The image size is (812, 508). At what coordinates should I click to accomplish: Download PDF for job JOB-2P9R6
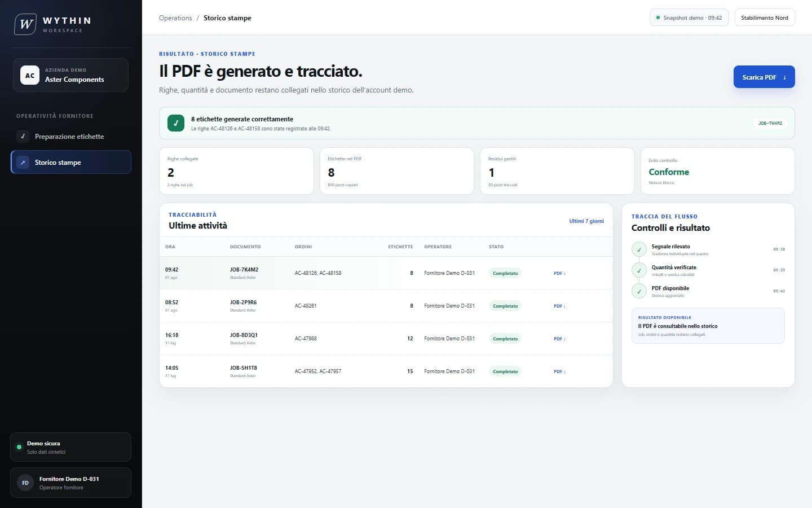click(x=559, y=306)
